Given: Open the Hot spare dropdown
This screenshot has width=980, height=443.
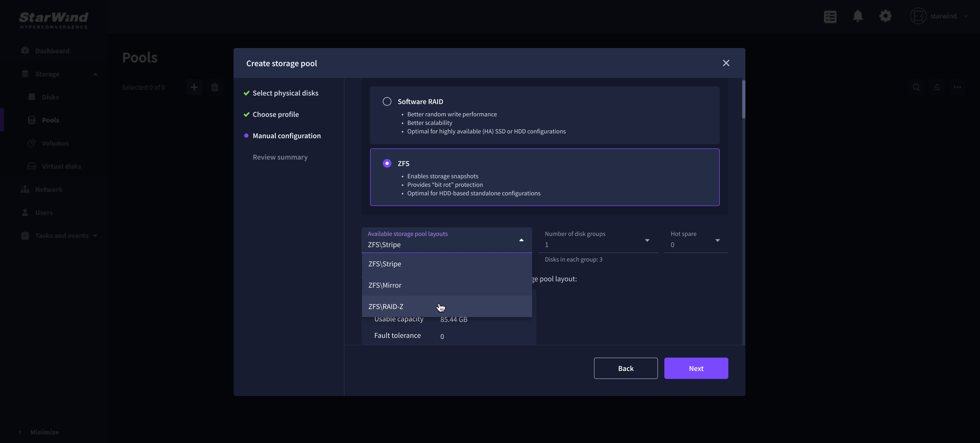Looking at the screenshot, I should pyautogui.click(x=696, y=240).
